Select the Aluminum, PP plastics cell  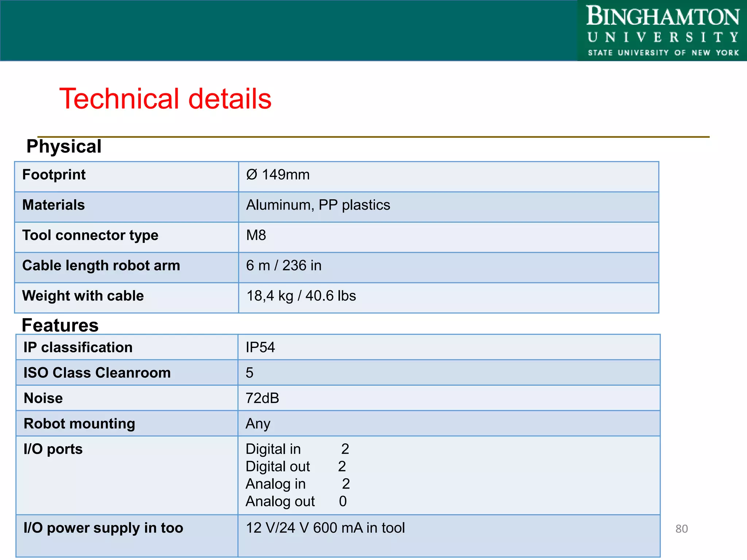(x=318, y=205)
